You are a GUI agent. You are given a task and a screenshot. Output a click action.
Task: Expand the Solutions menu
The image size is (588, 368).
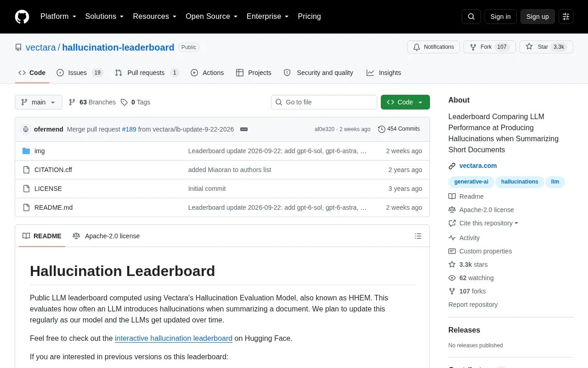(x=104, y=17)
